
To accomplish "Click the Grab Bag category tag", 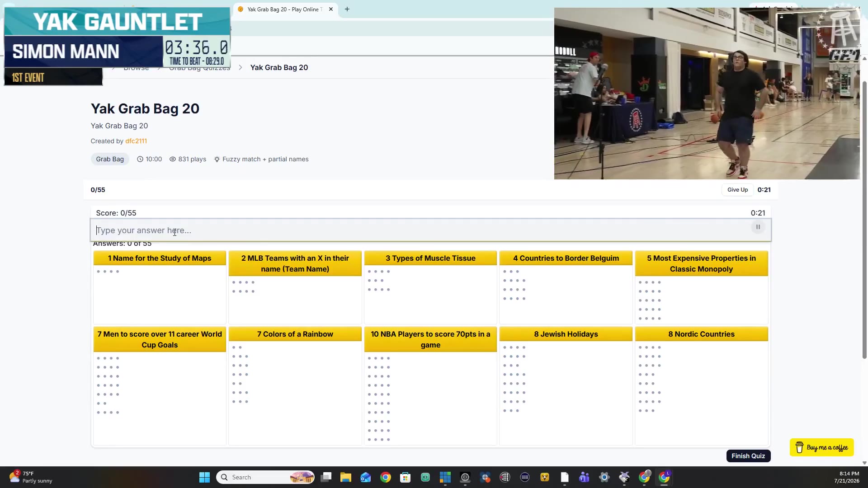I will pos(110,159).
